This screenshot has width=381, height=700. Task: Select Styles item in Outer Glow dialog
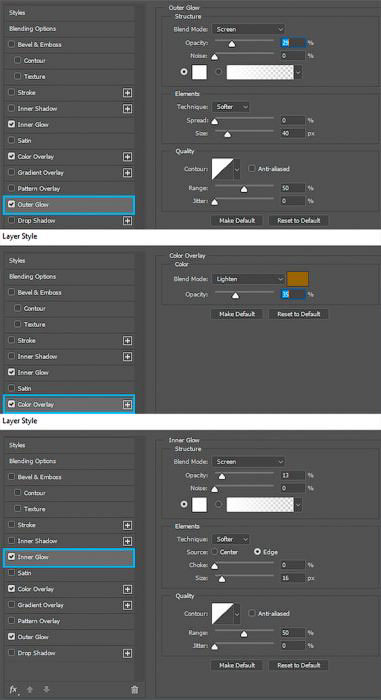tap(69, 12)
